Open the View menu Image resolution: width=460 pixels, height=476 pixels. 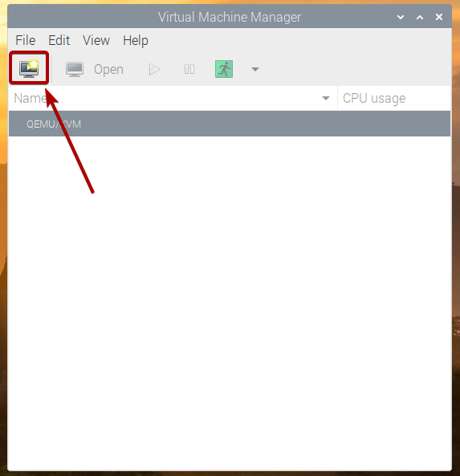click(x=96, y=40)
